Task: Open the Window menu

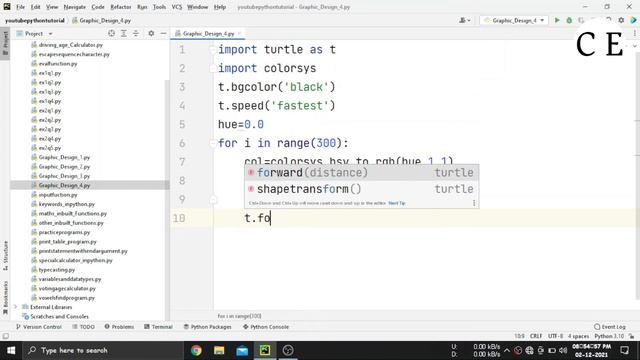Action: 198,7
